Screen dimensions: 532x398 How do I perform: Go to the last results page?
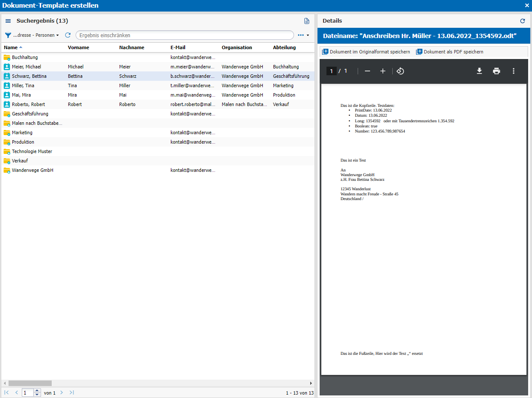[72, 392]
